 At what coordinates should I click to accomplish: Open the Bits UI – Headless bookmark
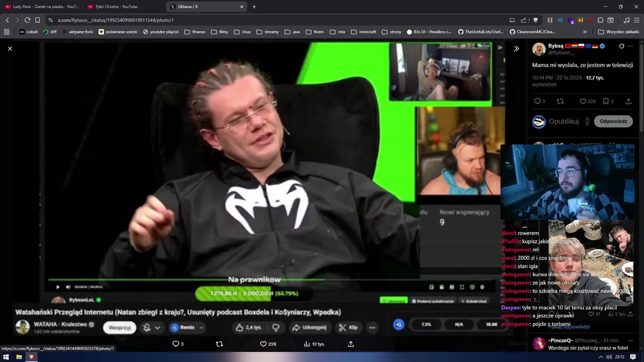click(x=429, y=32)
